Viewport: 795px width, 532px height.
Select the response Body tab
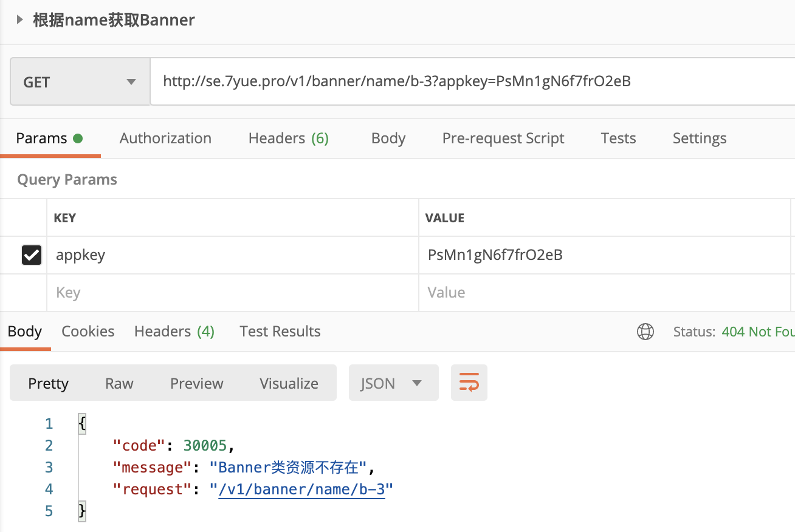pyautogui.click(x=25, y=332)
